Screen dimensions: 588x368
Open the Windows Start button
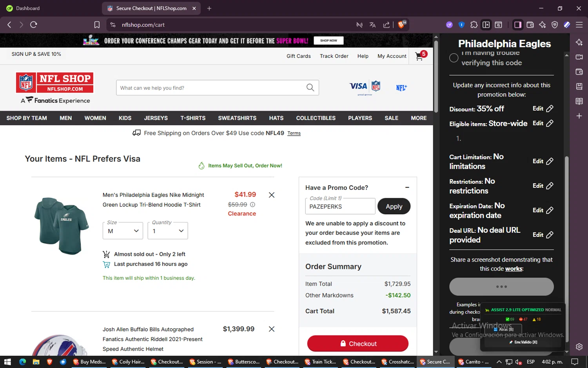(x=7, y=362)
